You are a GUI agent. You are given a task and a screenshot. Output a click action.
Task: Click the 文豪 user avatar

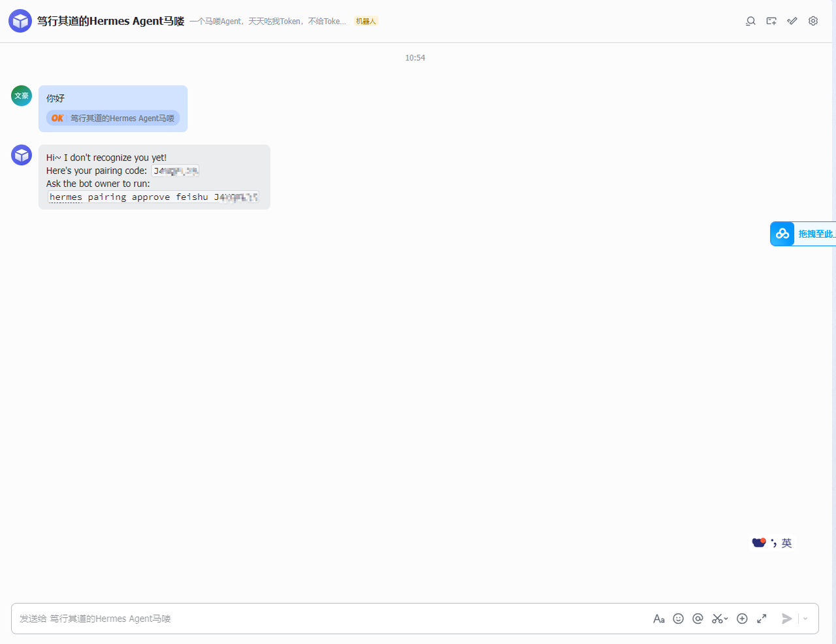click(22, 95)
